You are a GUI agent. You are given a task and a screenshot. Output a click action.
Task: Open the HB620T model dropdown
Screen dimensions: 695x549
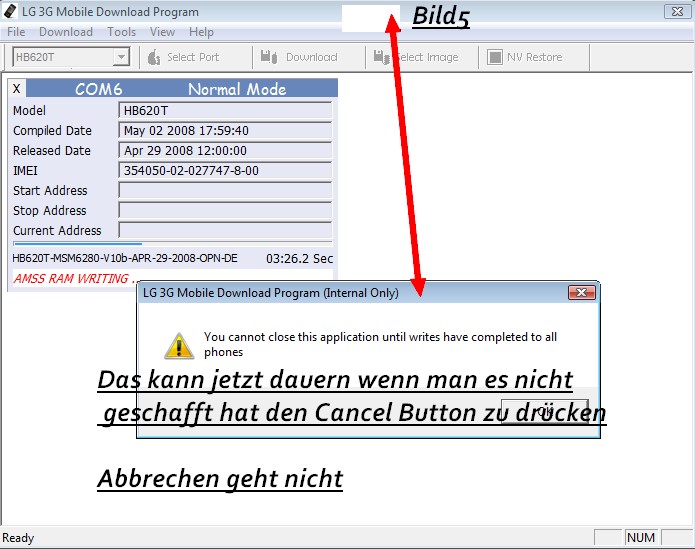click(122, 57)
